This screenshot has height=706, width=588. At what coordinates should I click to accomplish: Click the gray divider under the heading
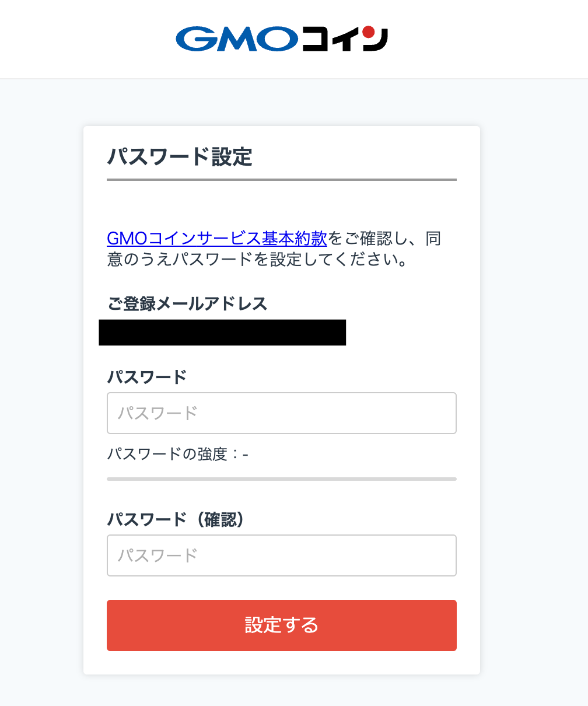[x=282, y=180]
